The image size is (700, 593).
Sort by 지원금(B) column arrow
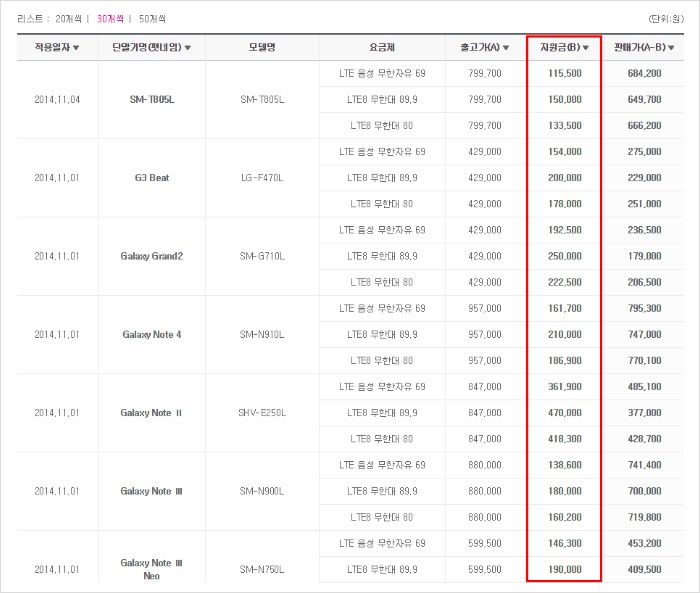tap(586, 47)
